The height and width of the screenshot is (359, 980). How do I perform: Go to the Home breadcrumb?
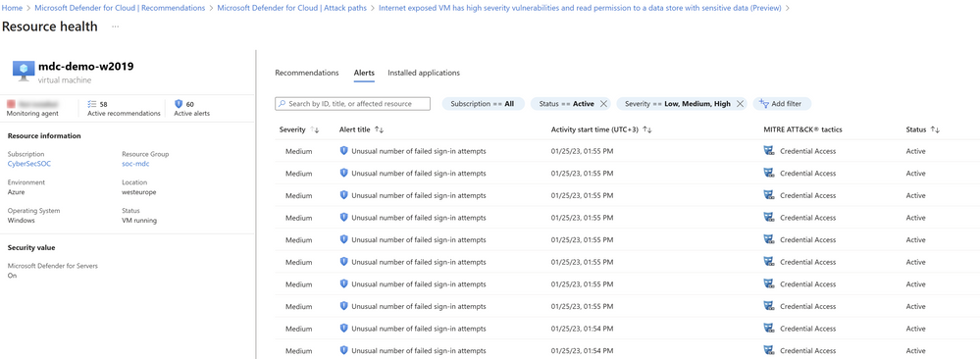[x=13, y=8]
